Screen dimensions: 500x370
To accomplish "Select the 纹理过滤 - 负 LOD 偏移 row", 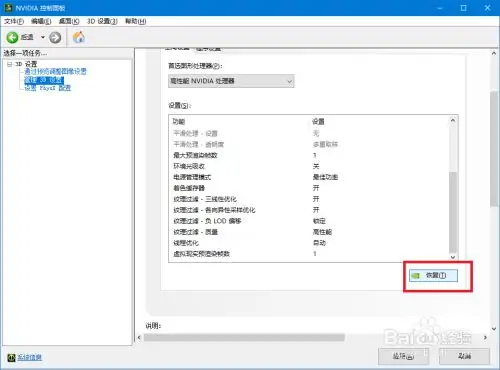I will [x=309, y=221].
